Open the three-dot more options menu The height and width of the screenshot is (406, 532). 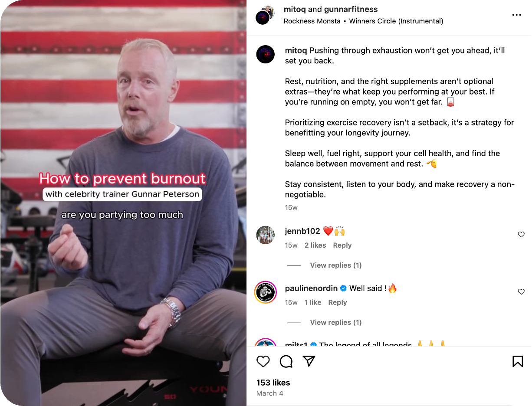point(516,15)
